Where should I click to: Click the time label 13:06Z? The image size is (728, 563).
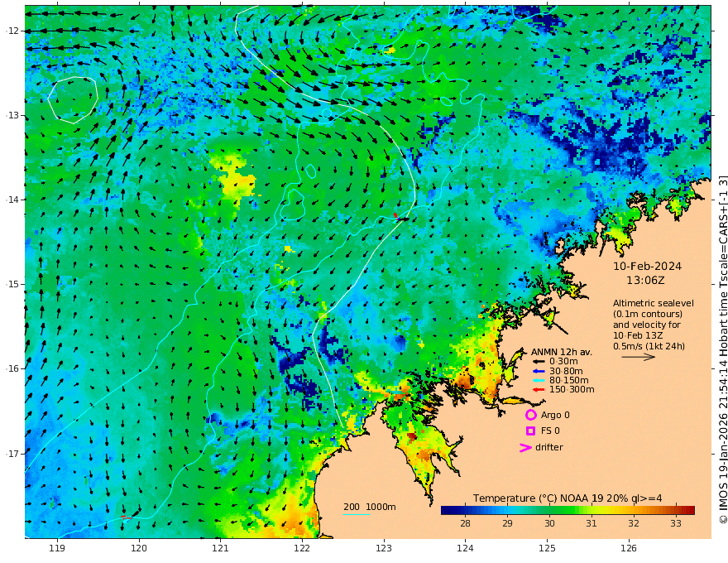point(645,281)
